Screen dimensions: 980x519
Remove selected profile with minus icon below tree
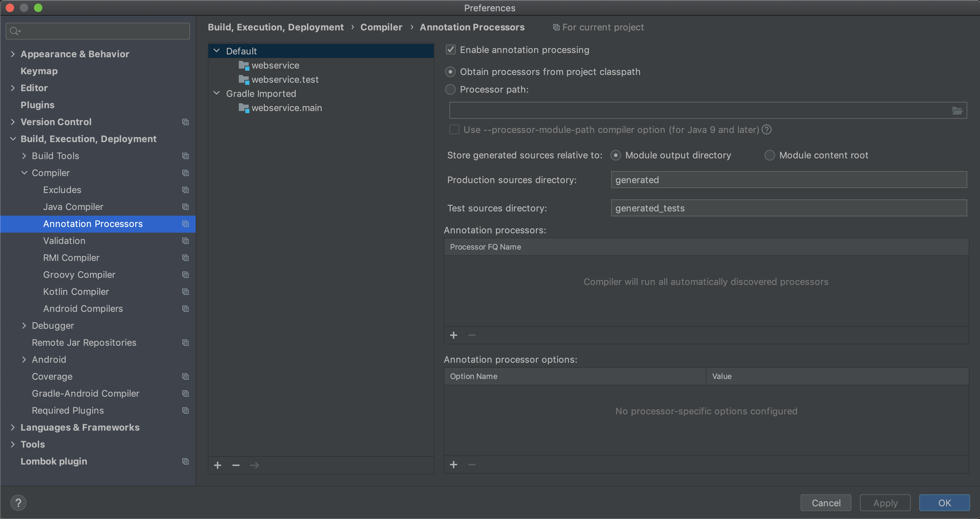point(236,465)
